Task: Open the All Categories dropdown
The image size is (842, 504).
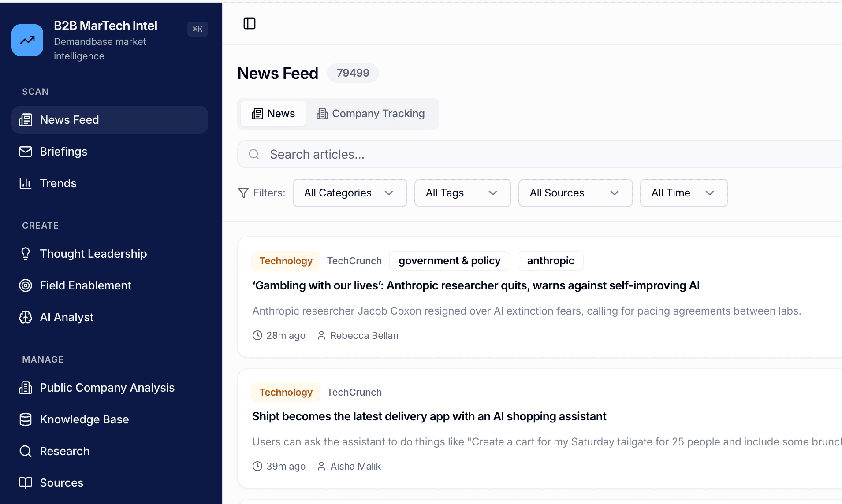Action: tap(350, 193)
